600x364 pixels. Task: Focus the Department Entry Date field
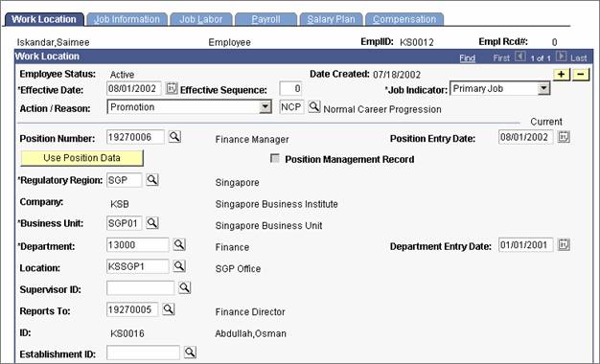526,244
